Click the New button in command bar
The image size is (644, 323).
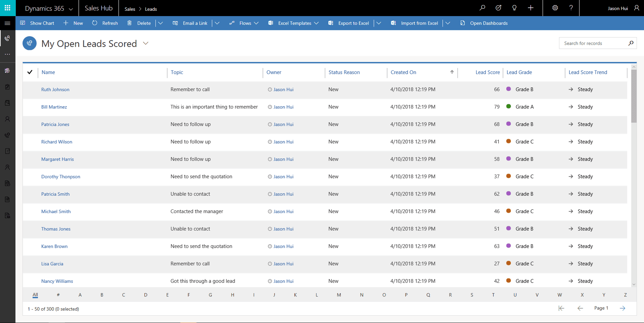73,23
